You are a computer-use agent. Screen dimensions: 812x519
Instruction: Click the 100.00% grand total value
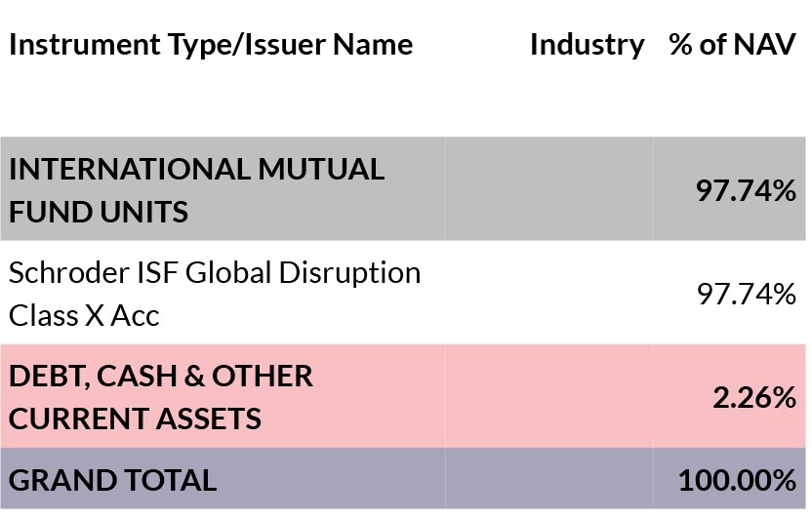(x=738, y=480)
